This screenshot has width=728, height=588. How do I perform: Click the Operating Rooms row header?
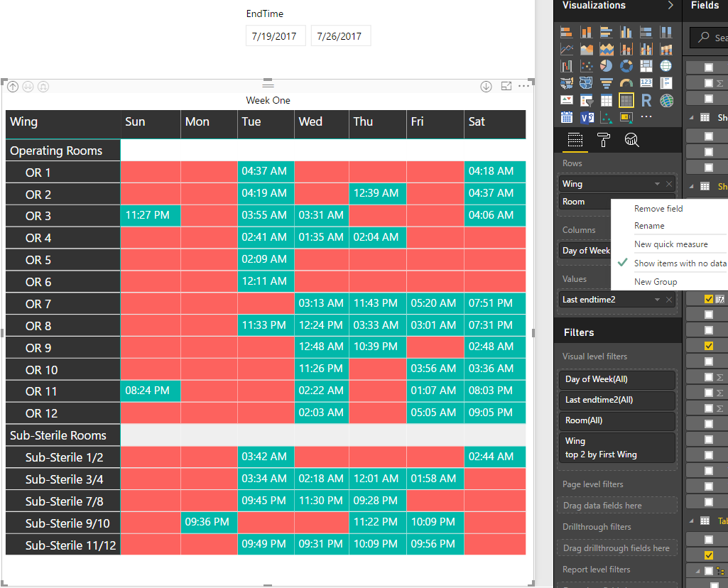click(x=63, y=151)
